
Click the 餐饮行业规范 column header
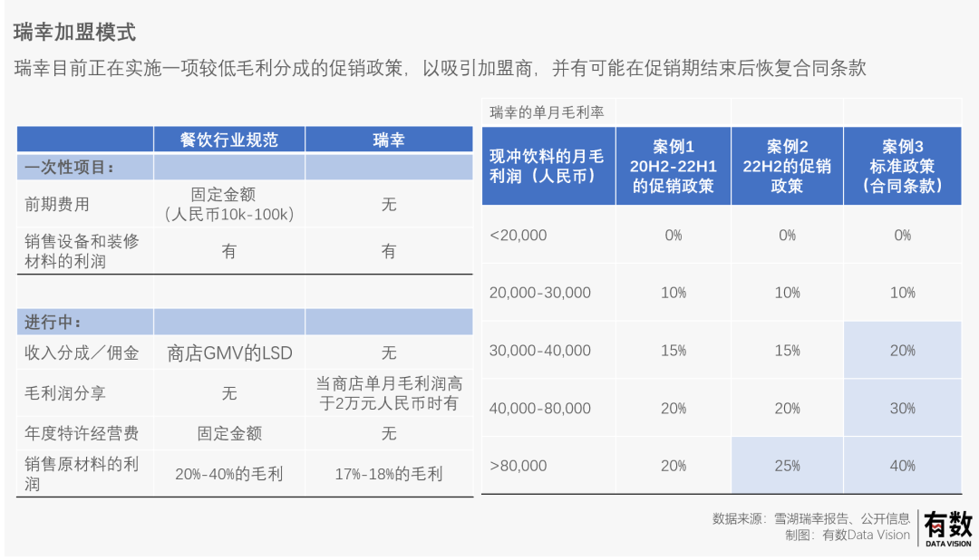click(228, 140)
